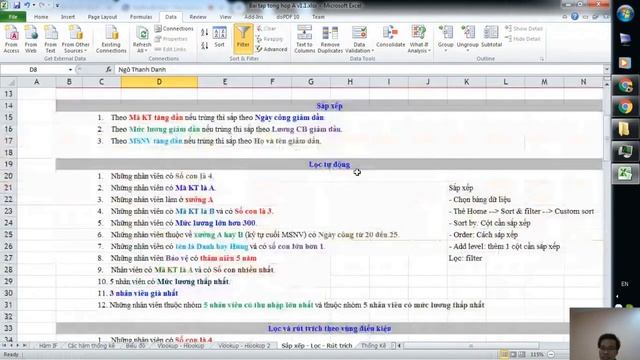Toggle the Filter button
Viewport: 640px width, 360px height.
(x=243, y=39)
